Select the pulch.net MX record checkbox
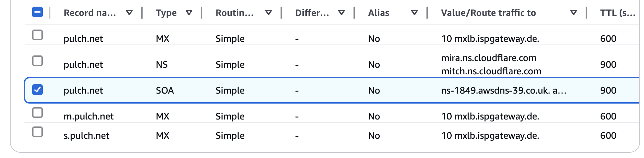Image resolution: width=644 pixels, height=158 pixels. pyautogui.click(x=37, y=35)
